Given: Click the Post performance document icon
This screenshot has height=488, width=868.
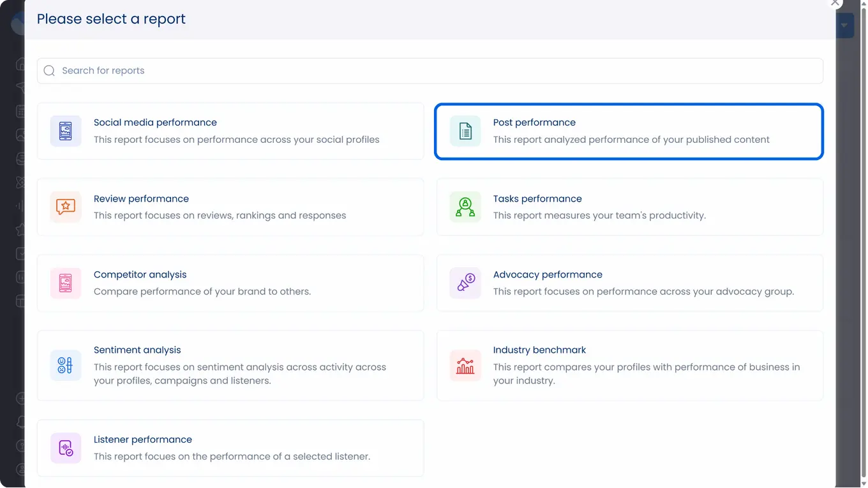Looking at the screenshot, I should click(x=465, y=131).
